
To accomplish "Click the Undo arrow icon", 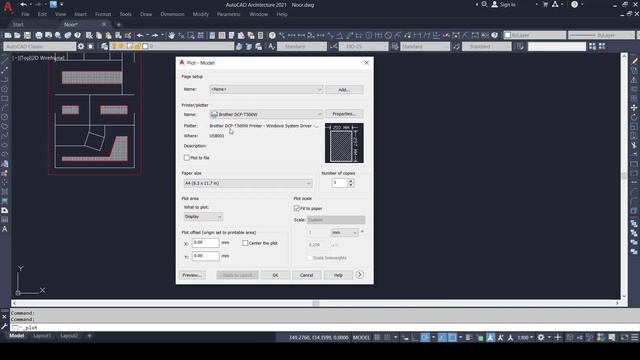I will pos(140,36).
